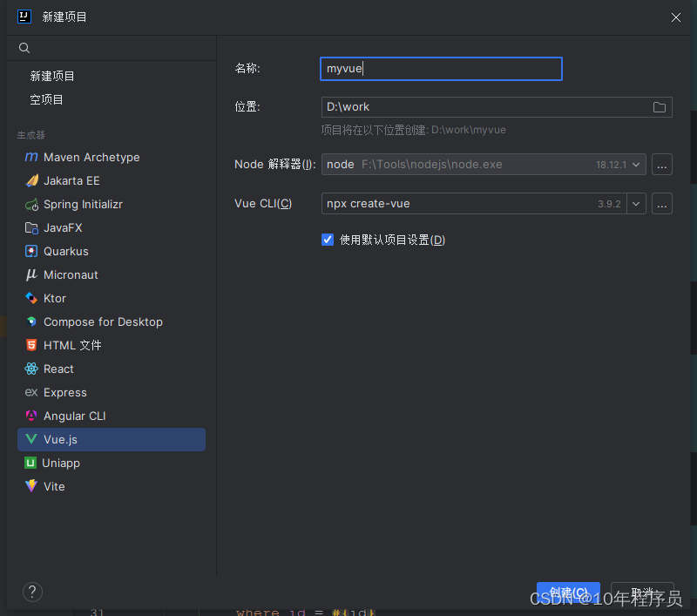This screenshot has height=616, width=697.
Task: Click the Express ex icon
Action: click(31, 392)
